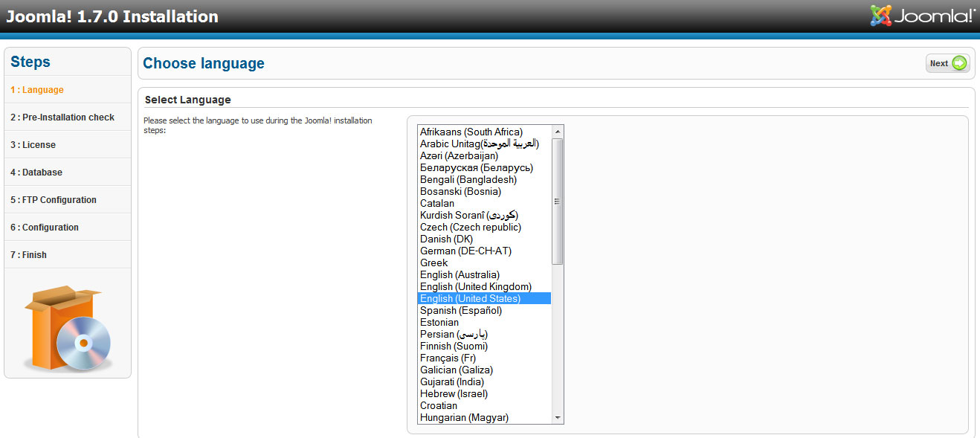Click the green arrow icon on Next
The width and height of the screenshot is (980, 438).
click(x=959, y=63)
